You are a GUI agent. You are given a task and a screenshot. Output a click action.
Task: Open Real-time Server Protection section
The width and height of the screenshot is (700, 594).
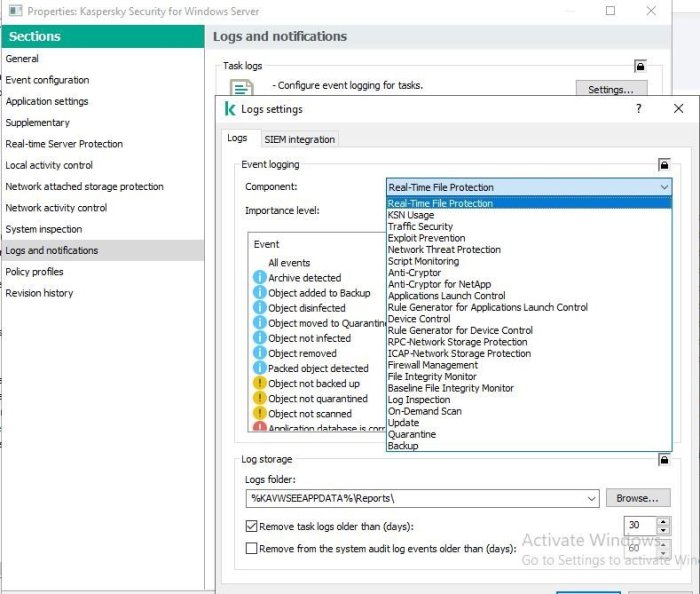[103, 144]
